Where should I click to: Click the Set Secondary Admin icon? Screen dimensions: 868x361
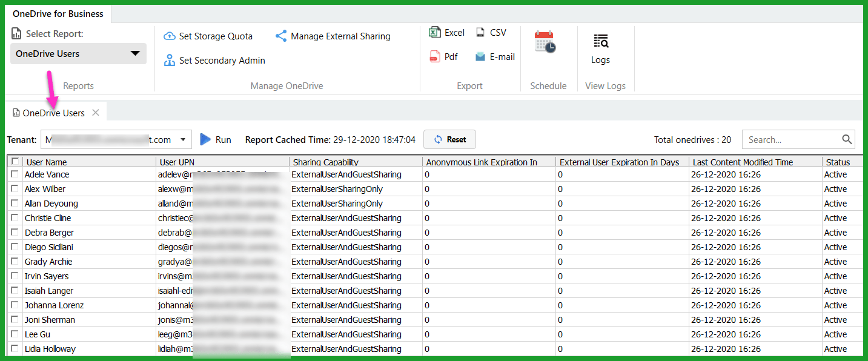(170, 61)
